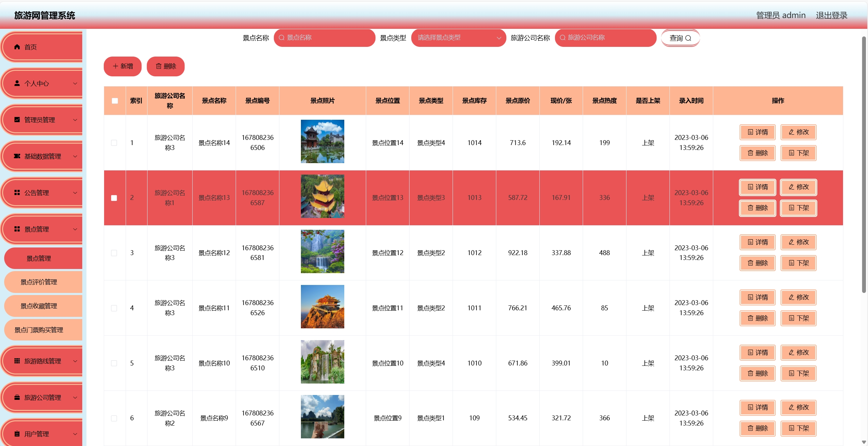Click the 管理员管理 sidebar icon
868x446 pixels.
pyautogui.click(x=17, y=120)
